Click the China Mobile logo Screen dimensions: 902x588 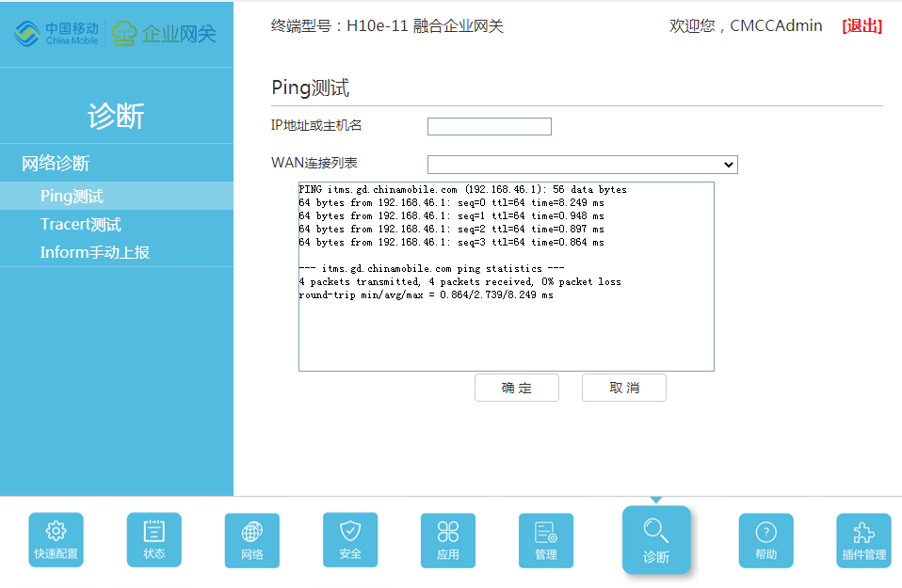(x=56, y=34)
